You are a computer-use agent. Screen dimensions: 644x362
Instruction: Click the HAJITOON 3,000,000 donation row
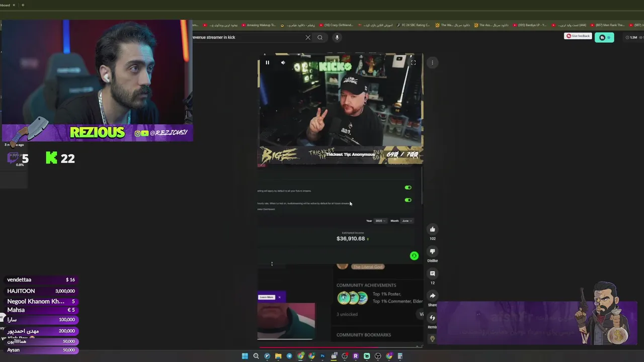coord(41,291)
